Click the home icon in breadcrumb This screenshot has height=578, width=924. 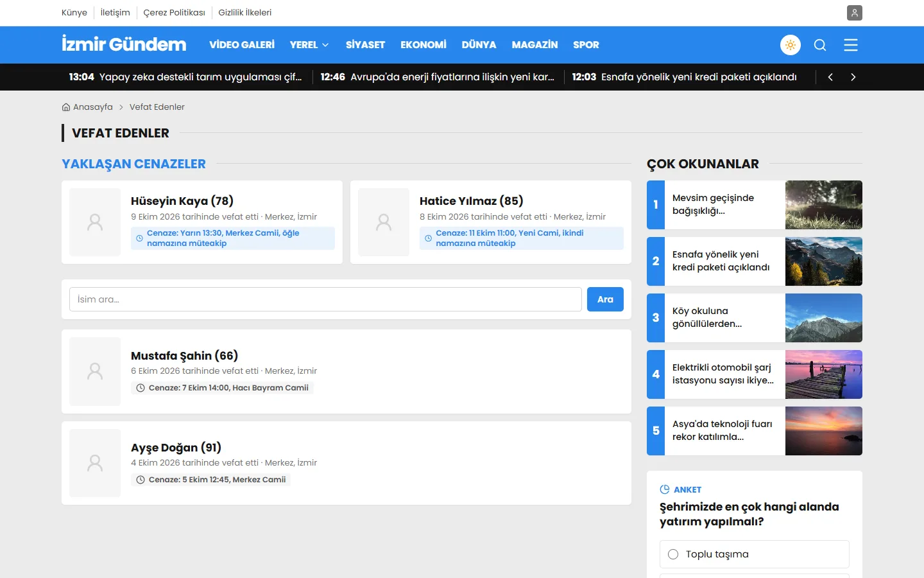pyautogui.click(x=66, y=107)
